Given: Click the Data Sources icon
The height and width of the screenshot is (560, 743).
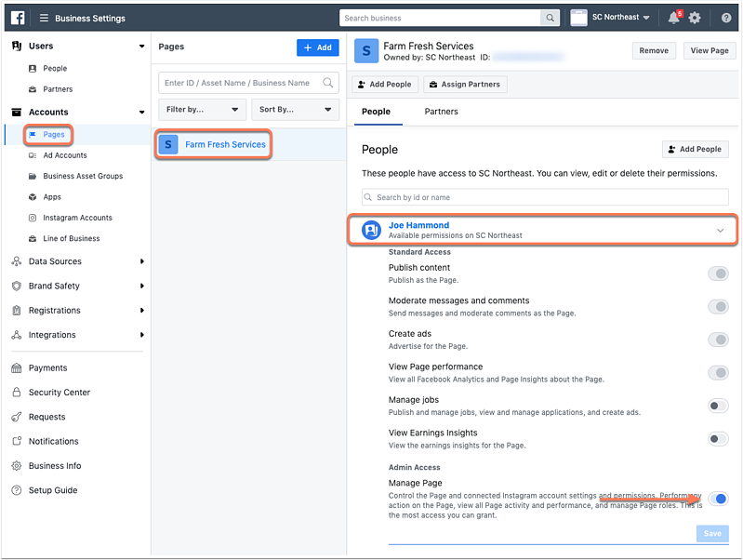Looking at the screenshot, I should [17, 261].
